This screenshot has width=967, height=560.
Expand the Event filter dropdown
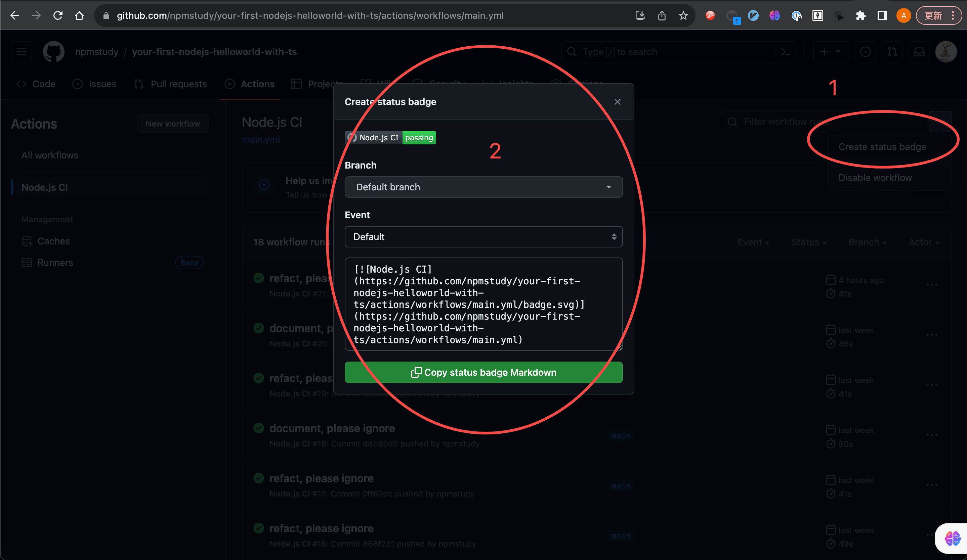753,242
